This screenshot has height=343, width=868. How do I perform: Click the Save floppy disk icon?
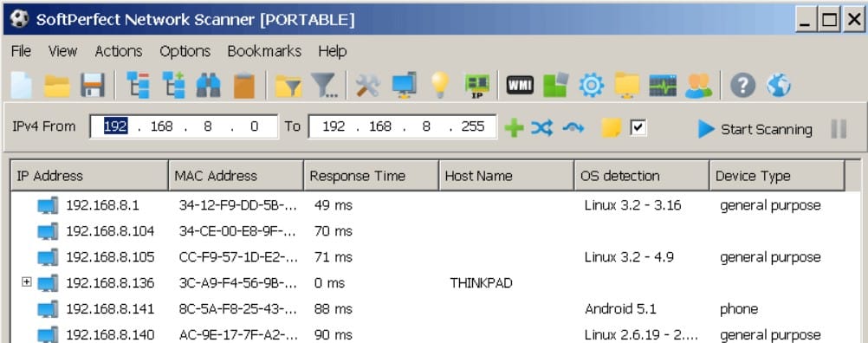point(93,86)
